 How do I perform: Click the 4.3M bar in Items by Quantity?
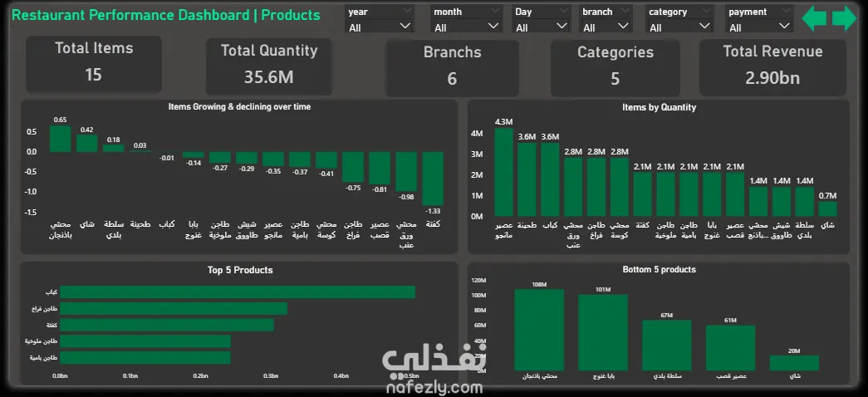(503, 172)
